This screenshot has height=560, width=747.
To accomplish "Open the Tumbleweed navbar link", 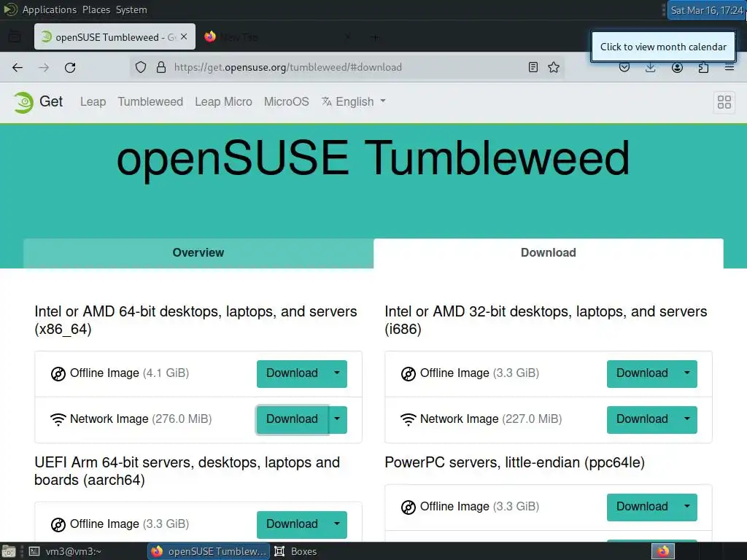I will click(150, 102).
